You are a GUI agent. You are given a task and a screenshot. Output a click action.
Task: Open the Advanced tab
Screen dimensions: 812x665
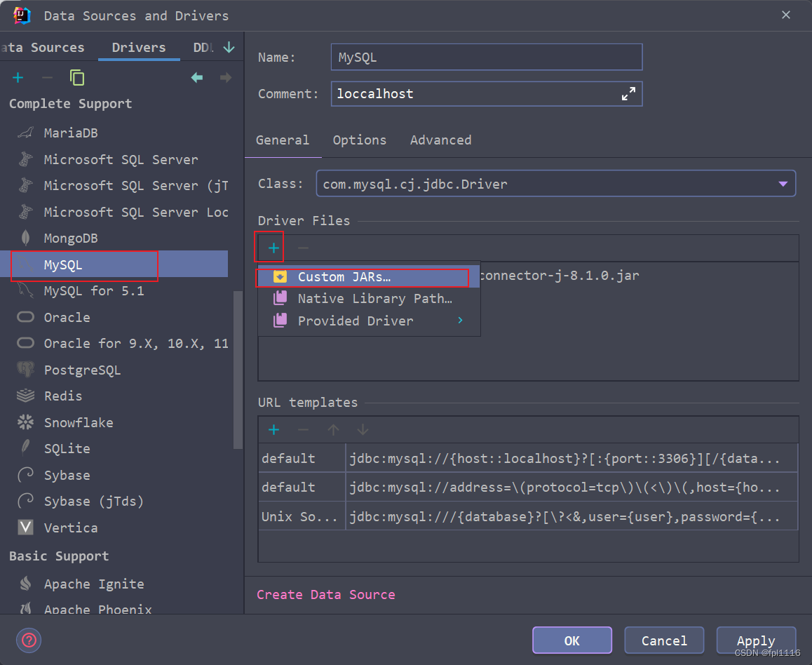440,140
